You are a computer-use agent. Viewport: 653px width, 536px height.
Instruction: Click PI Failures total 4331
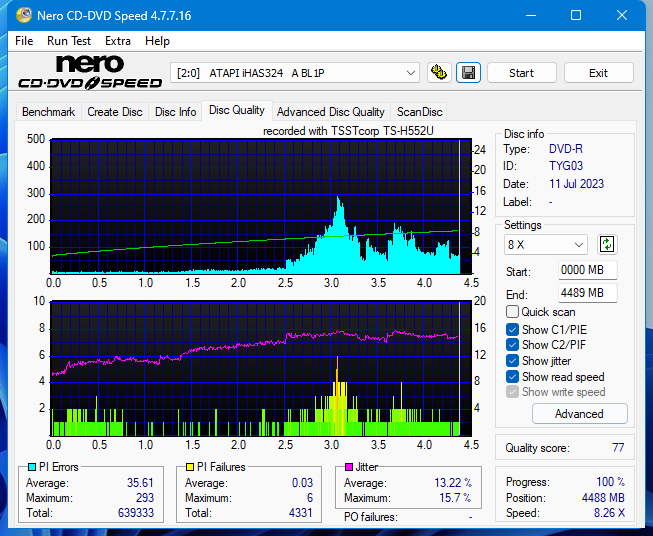(301, 513)
